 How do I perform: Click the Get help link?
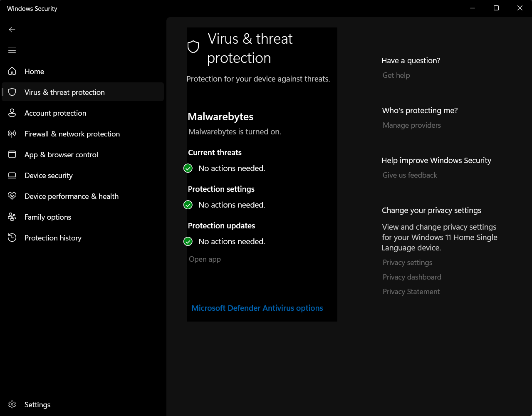pyautogui.click(x=396, y=75)
